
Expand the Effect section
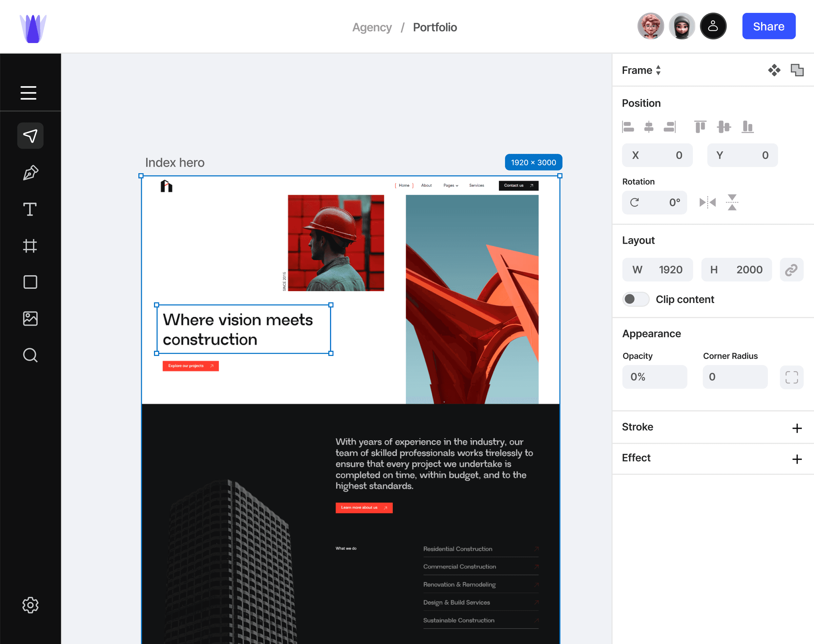click(797, 459)
